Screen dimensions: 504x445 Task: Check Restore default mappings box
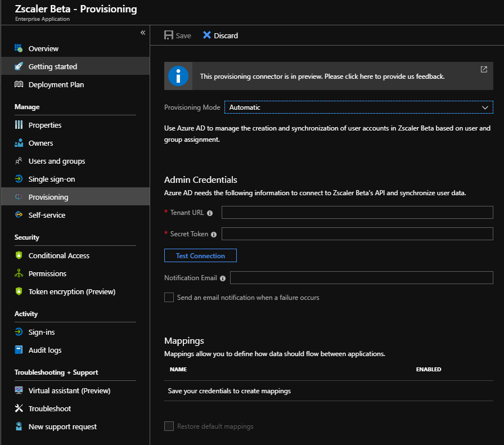(169, 426)
